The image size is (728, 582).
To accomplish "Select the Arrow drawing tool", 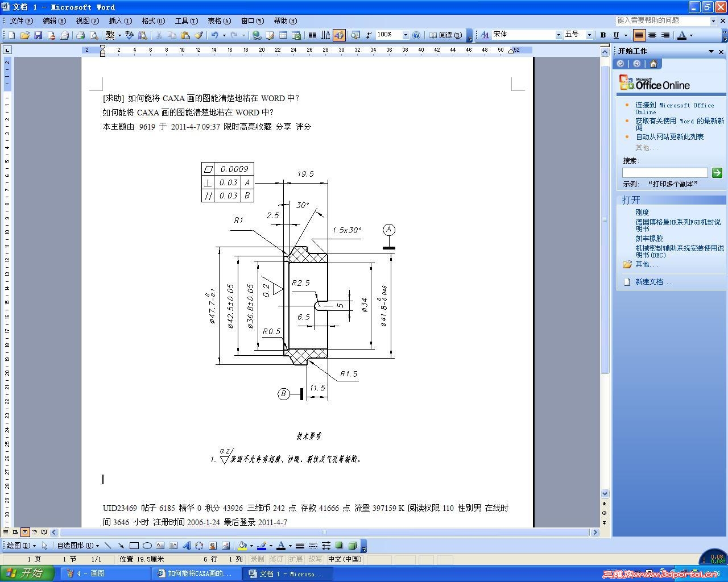I will click(x=121, y=546).
